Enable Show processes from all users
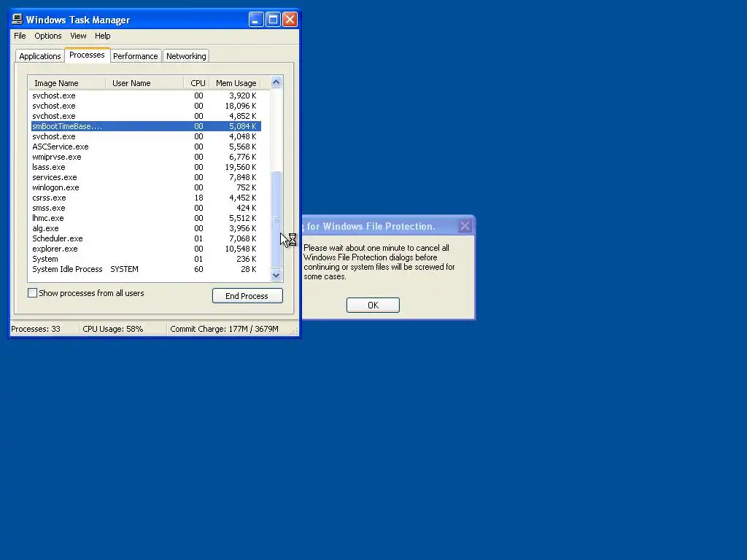Image resolution: width=747 pixels, height=560 pixels. 32,293
